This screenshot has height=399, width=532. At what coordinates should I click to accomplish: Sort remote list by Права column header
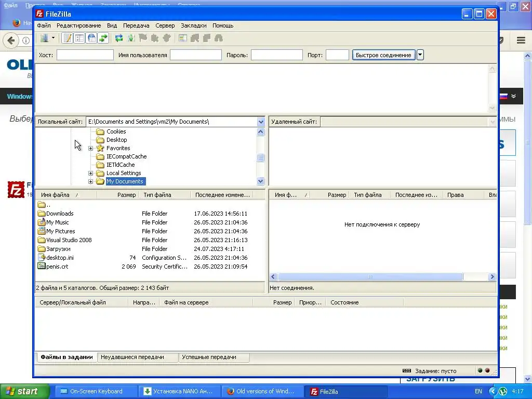(x=463, y=195)
